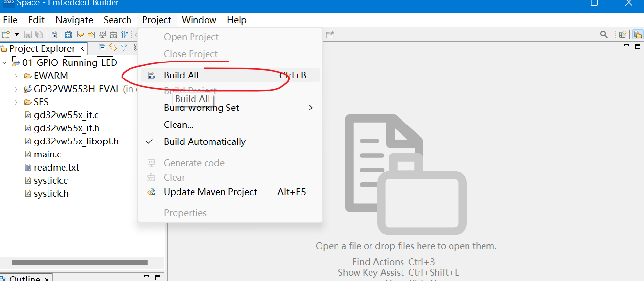The image size is (644, 281).
Task: Choose Clean... in the Project menu
Action: pyautogui.click(x=178, y=125)
